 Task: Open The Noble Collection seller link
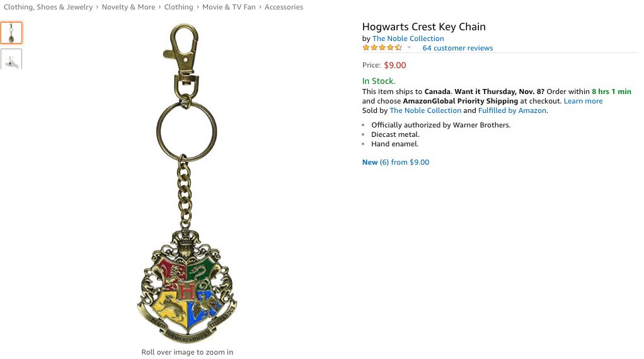pos(425,110)
